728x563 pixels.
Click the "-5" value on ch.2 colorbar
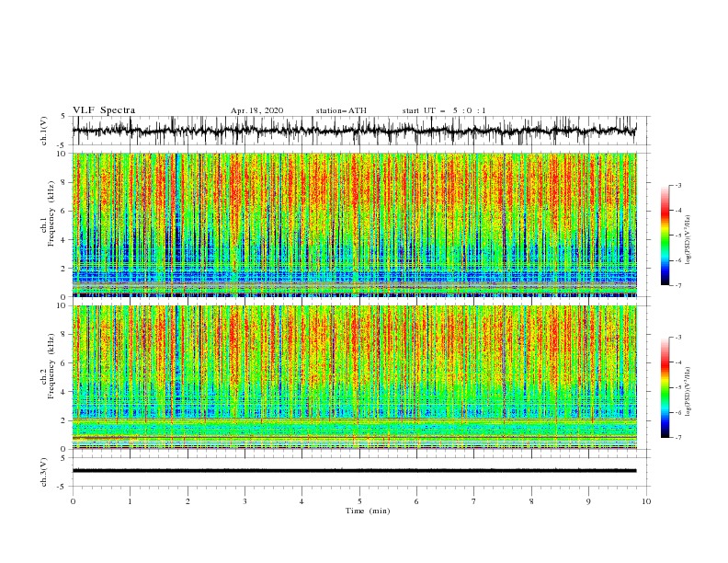coord(677,387)
